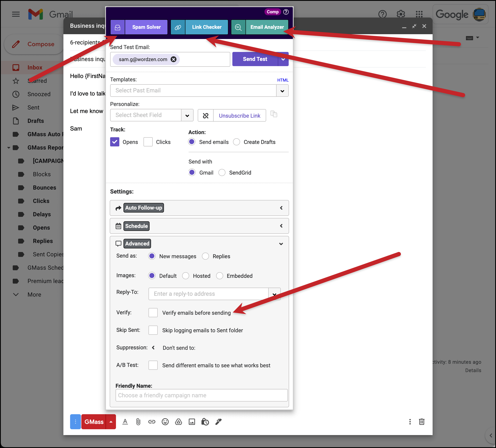
Task: Select Embedded images option
Action: tap(219, 276)
